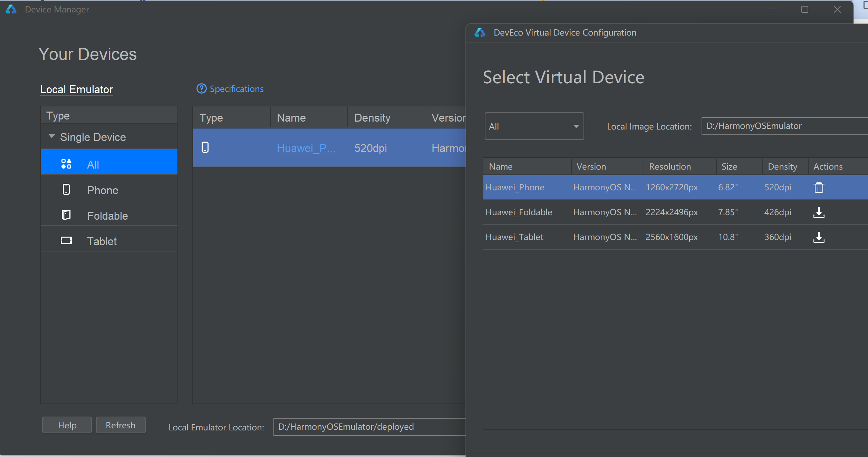Open the Huawei_P... device name link
Screen dimensions: 868x457
pyautogui.click(x=306, y=148)
